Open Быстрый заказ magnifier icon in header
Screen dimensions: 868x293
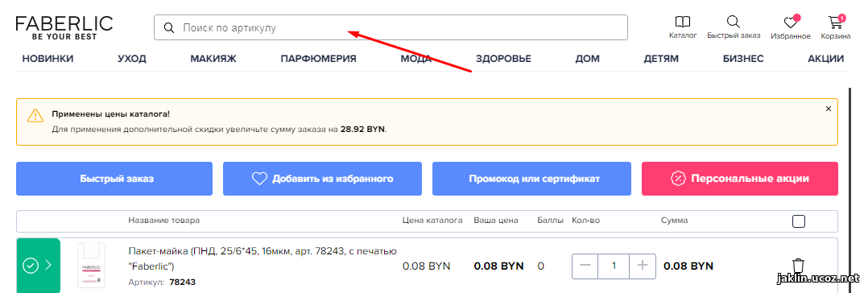click(x=734, y=23)
